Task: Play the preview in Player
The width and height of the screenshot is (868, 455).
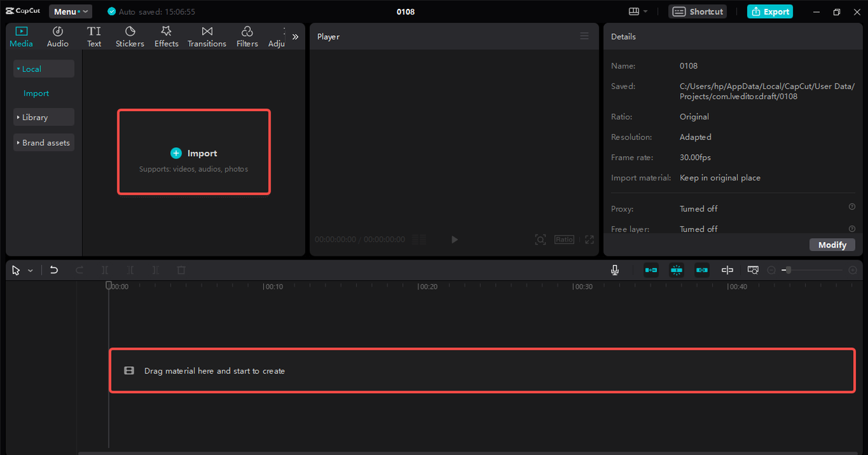Action: tap(454, 239)
